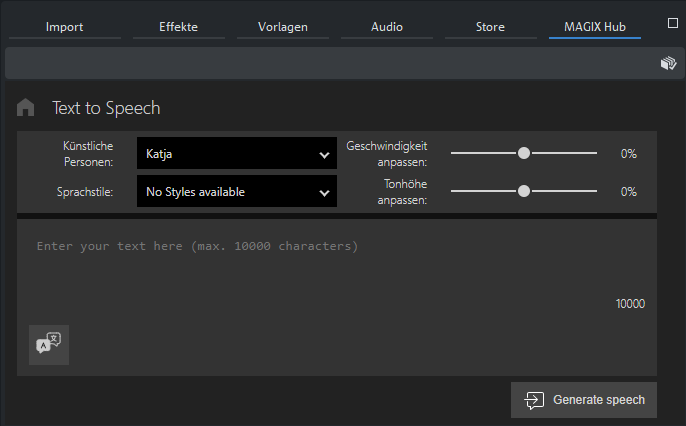Open the media pool stack icon
The height and width of the screenshot is (426, 686).
coord(668,63)
